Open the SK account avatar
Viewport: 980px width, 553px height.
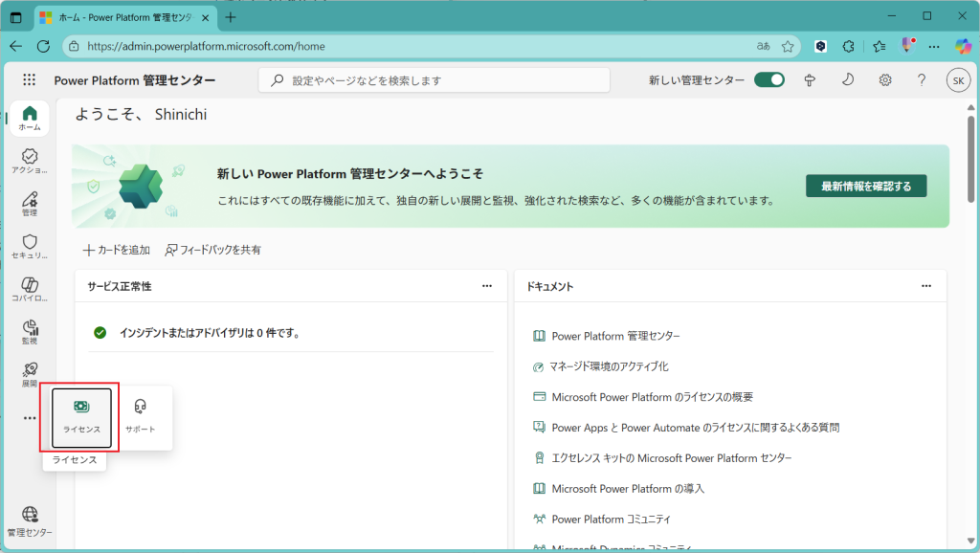(x=958, y=80)
